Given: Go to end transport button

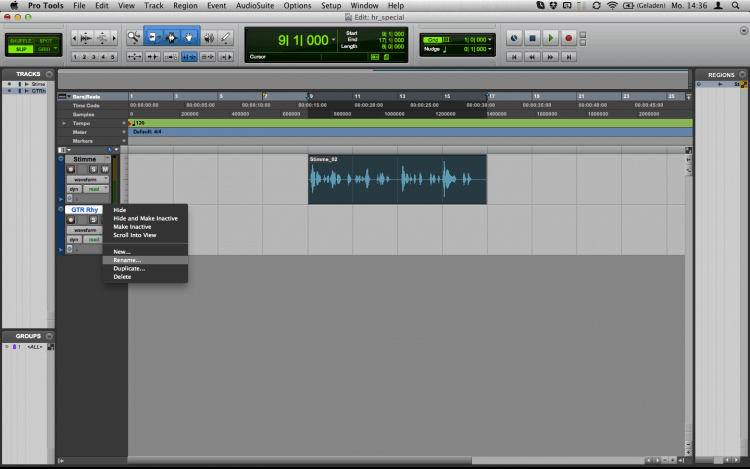Looking at the screenshot, I should [568, 57].
